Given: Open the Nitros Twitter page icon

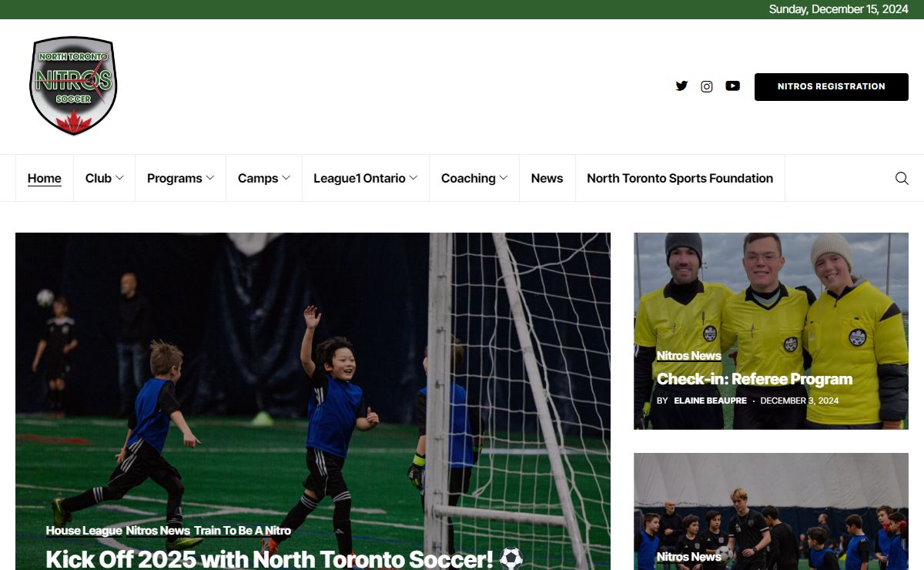Looking at the screenshot, I should tap(681, 86).
